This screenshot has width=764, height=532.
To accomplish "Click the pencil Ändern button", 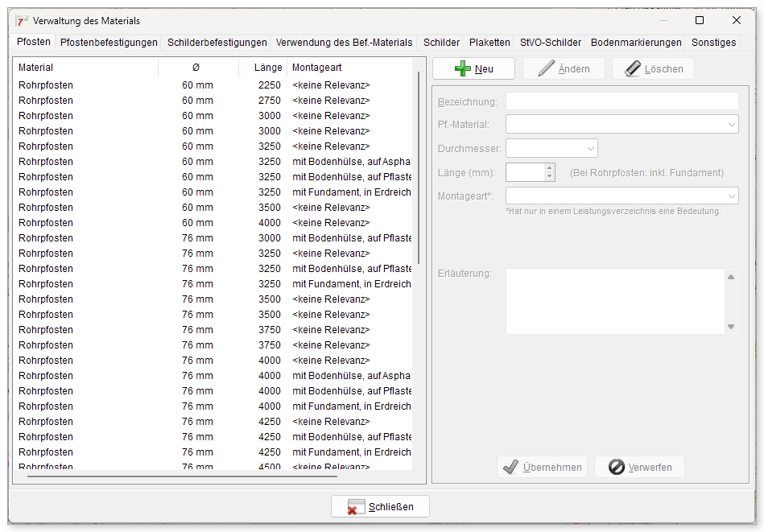I will pyautogui.click(x=564, y=68).
